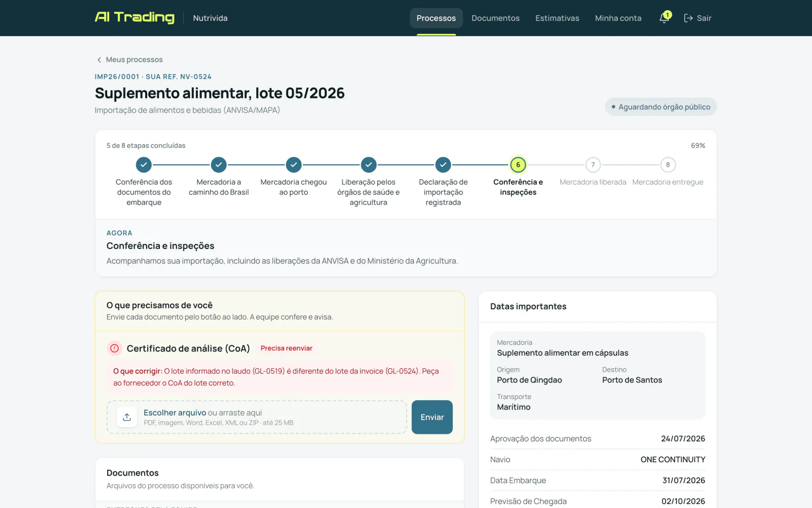Select step 1 checkmark Conferência dos documentos

tap(144, 165)
